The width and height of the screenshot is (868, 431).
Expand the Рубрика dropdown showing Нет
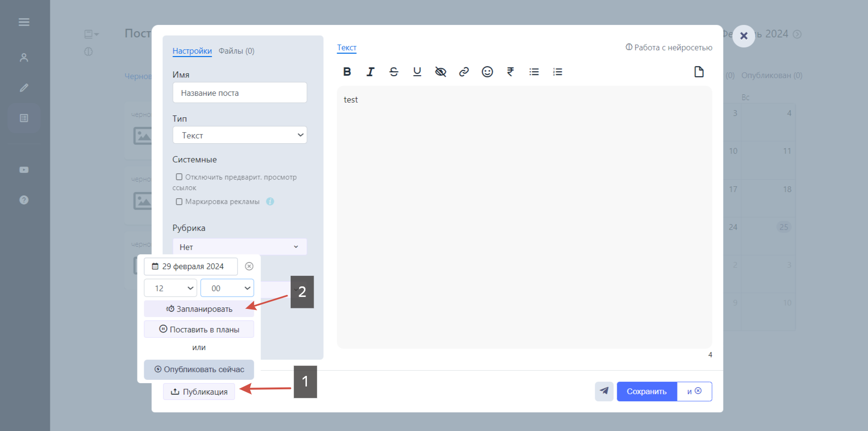[240, 247]
